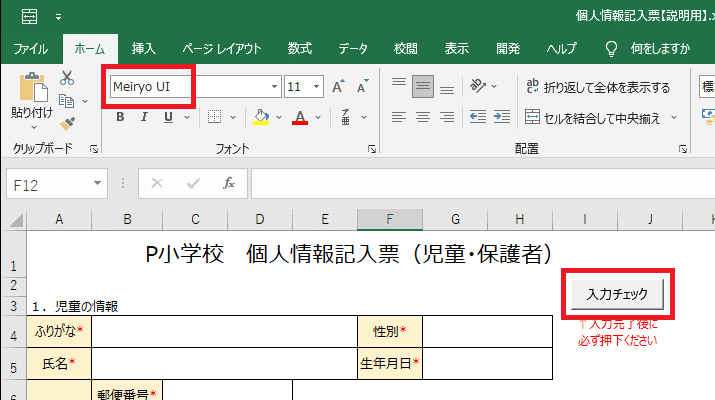Image resolution: width=715 pixels, height=400 pixels.
Task: Open Name Box F12 dropdown
Action: tap(97, 183)
